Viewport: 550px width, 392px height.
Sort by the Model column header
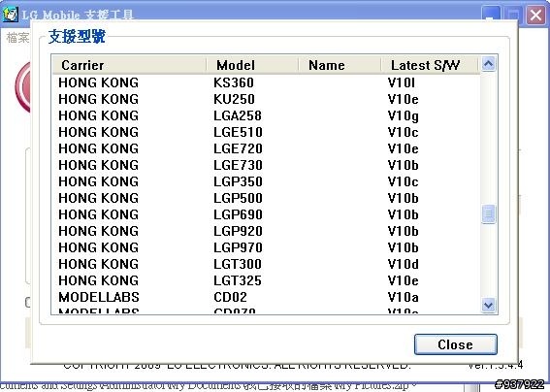[252, 65]
